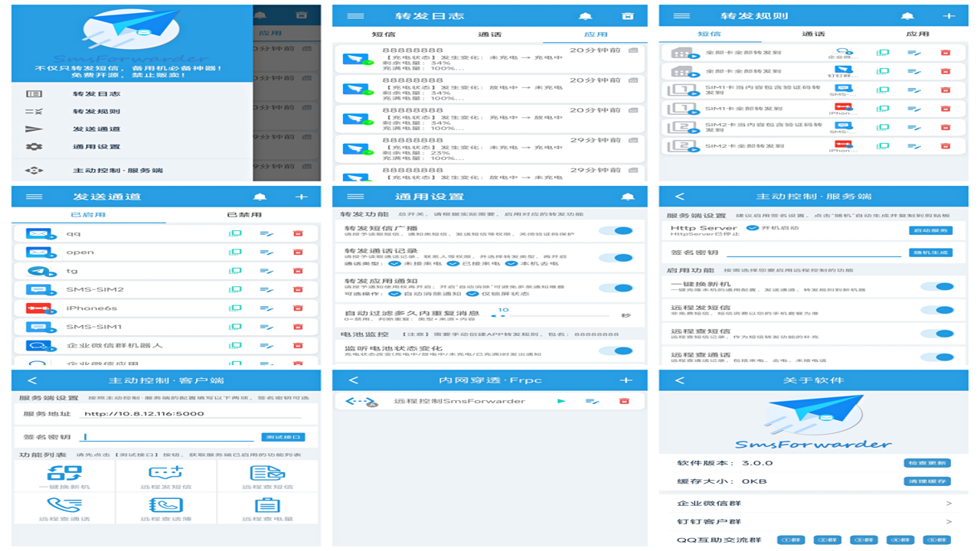Toggle the 监听电池状态变化 switch

coord(616,351)
